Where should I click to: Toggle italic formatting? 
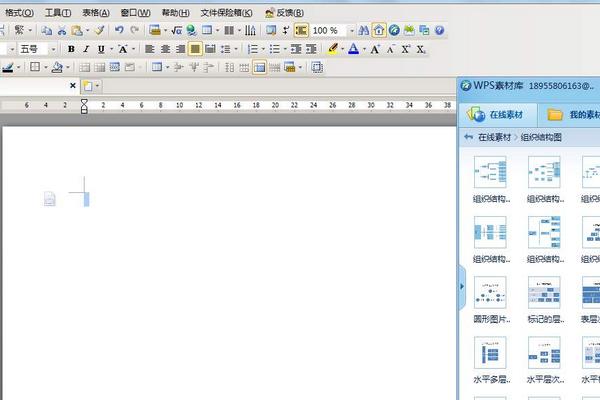[x=86, y=49]
